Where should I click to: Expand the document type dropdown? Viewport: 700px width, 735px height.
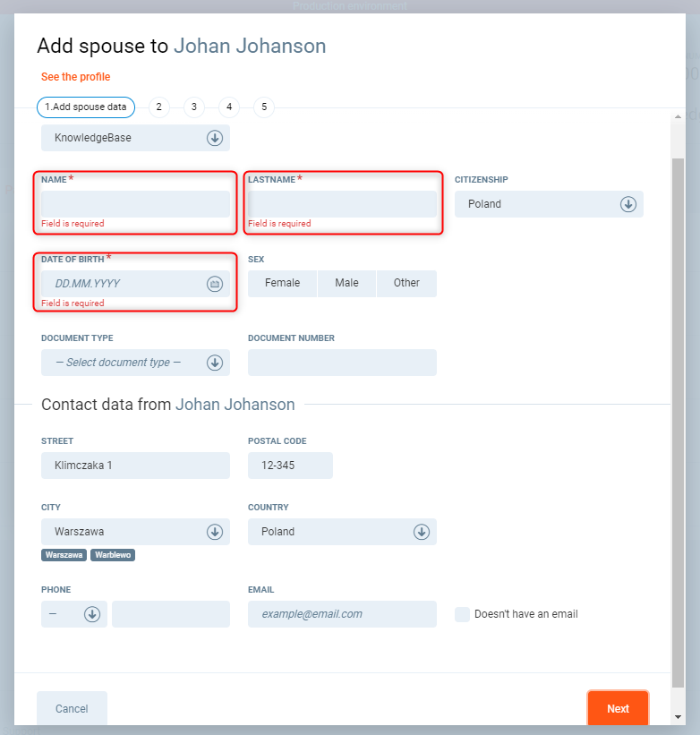point(214,363)
